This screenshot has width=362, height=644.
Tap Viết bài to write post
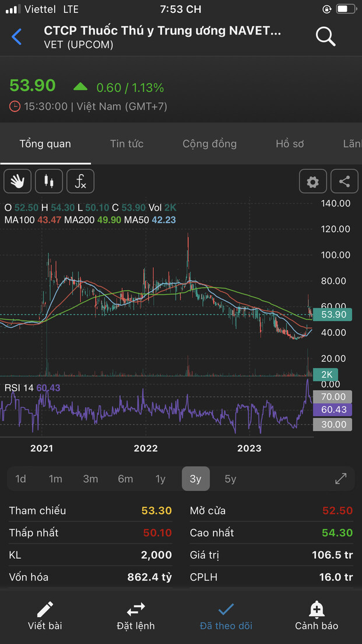point(45,616)
